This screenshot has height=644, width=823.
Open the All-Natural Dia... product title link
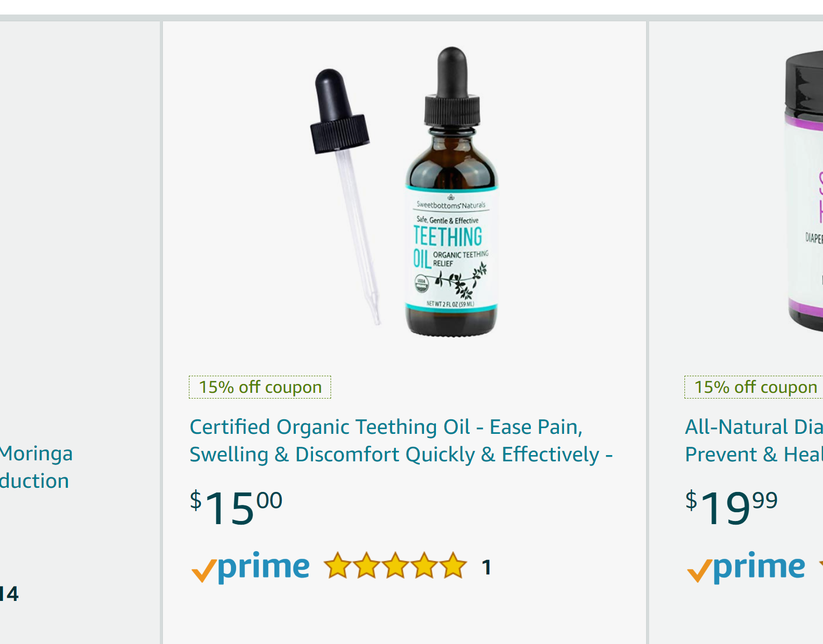tap(754, 441)
